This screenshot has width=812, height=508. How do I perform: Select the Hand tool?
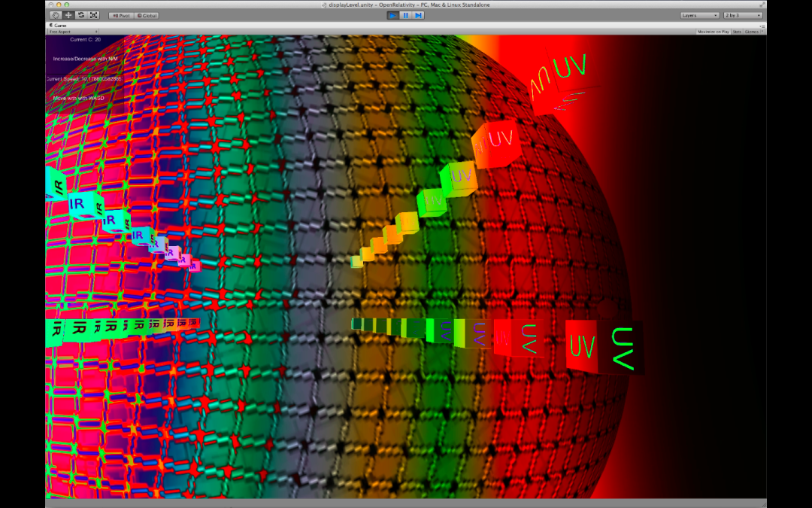click(56, 16)
